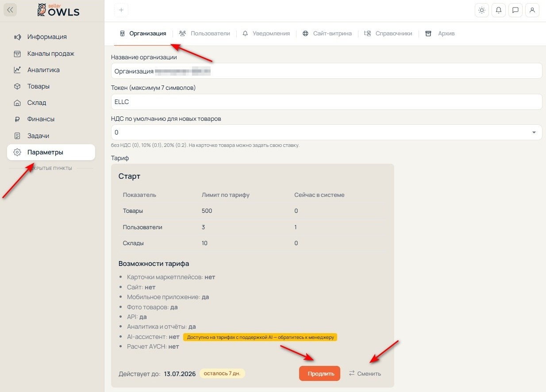546x392 pixels.
Task: Click the Токен field containing ELLC
Action: coord(327,102)
